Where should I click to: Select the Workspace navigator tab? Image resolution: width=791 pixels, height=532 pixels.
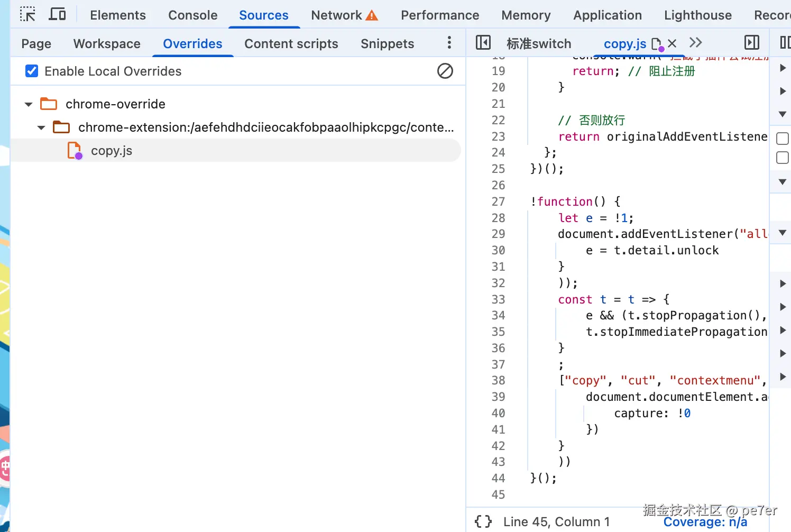[x=107, y=44]
